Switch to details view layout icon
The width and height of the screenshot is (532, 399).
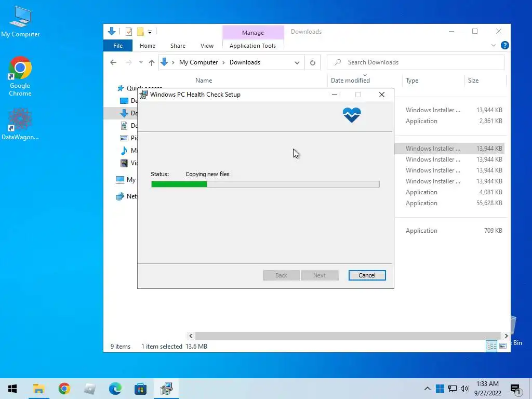coord(491,345)
